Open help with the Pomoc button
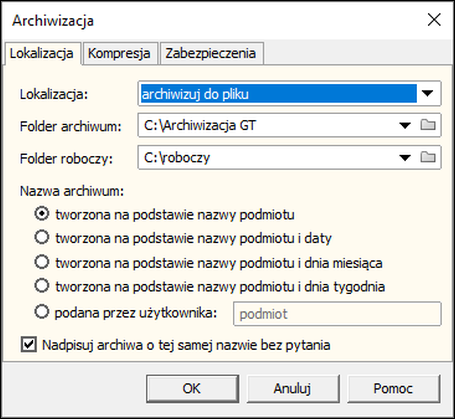Image resolution: width=455 pixels, height=419 pixels. pyautogui.click(x=394, y=389)
